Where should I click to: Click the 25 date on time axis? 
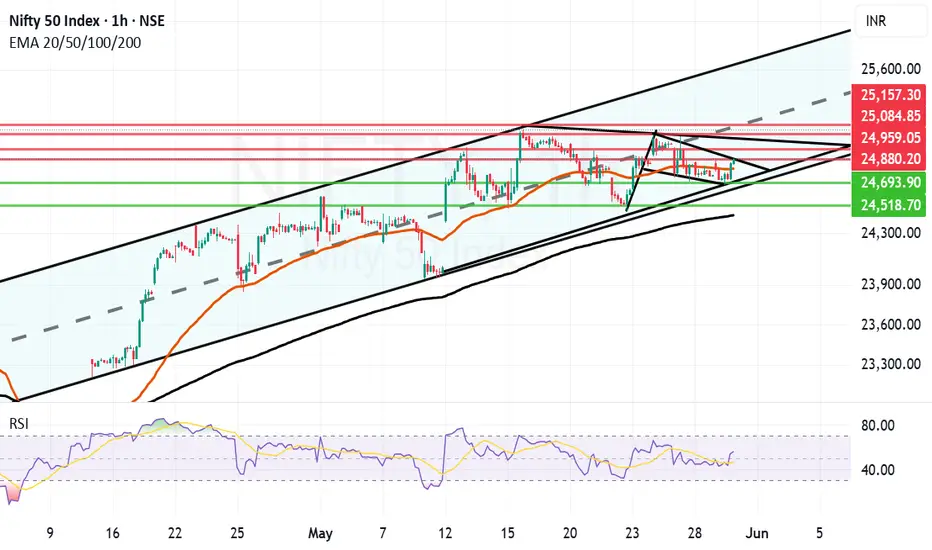237,533
